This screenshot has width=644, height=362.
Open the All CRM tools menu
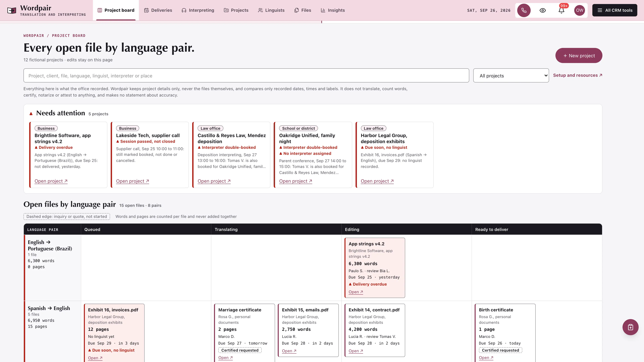614,10
